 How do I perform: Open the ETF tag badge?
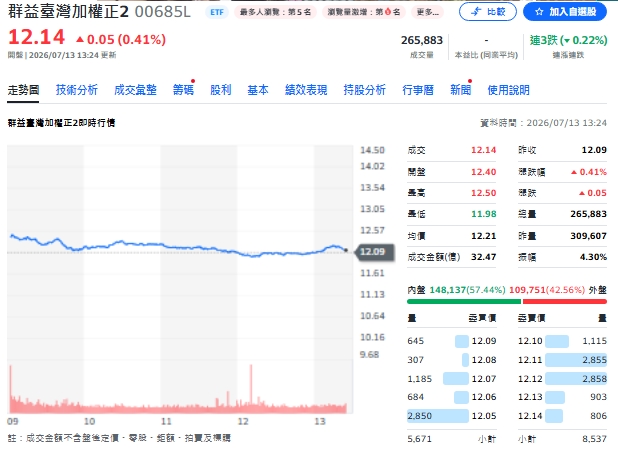click(217, 12)
